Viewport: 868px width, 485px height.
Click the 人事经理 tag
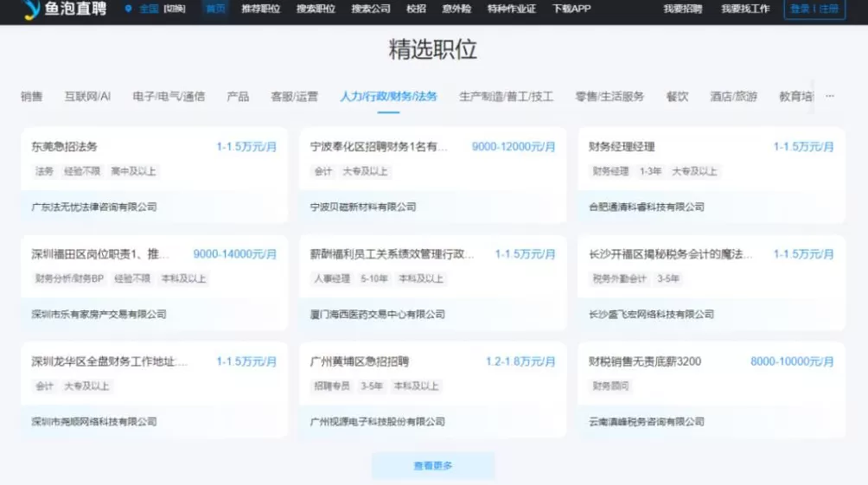332,278
